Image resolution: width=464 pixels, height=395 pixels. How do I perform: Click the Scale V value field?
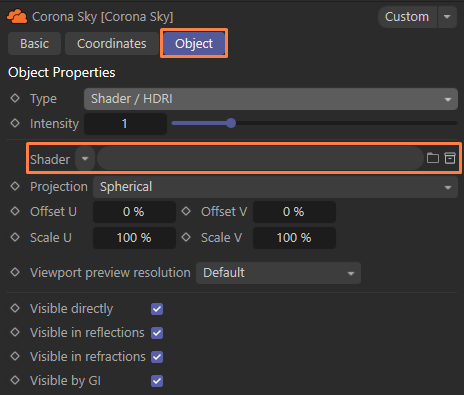[x=294, y=238]
